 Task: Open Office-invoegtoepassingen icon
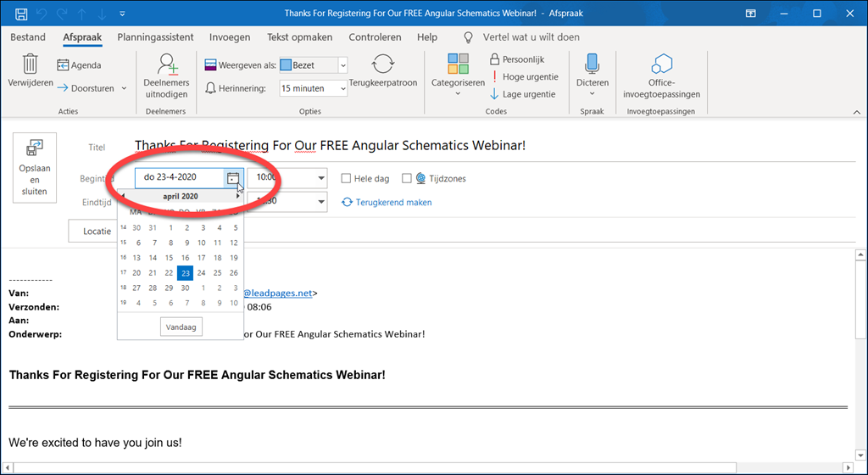[661, 64]
